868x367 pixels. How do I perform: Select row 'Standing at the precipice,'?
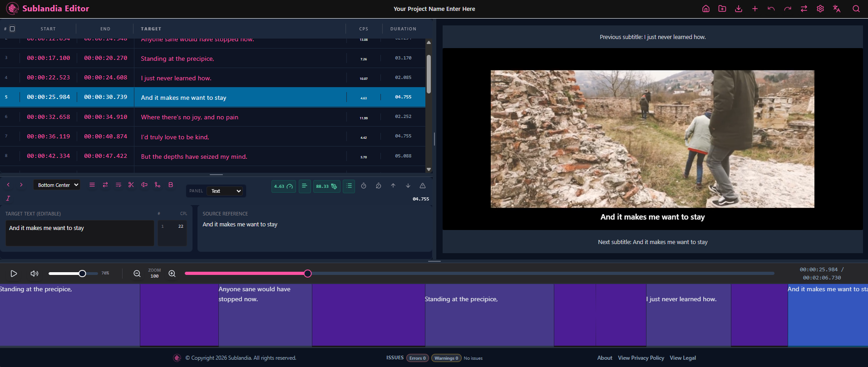pyautogui.click(x=212, y=58)
